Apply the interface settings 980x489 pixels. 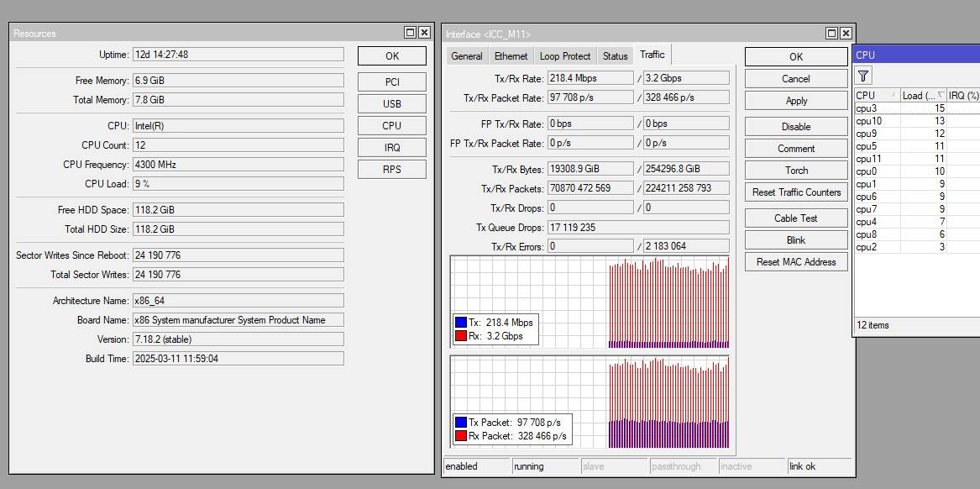[796, 101]
